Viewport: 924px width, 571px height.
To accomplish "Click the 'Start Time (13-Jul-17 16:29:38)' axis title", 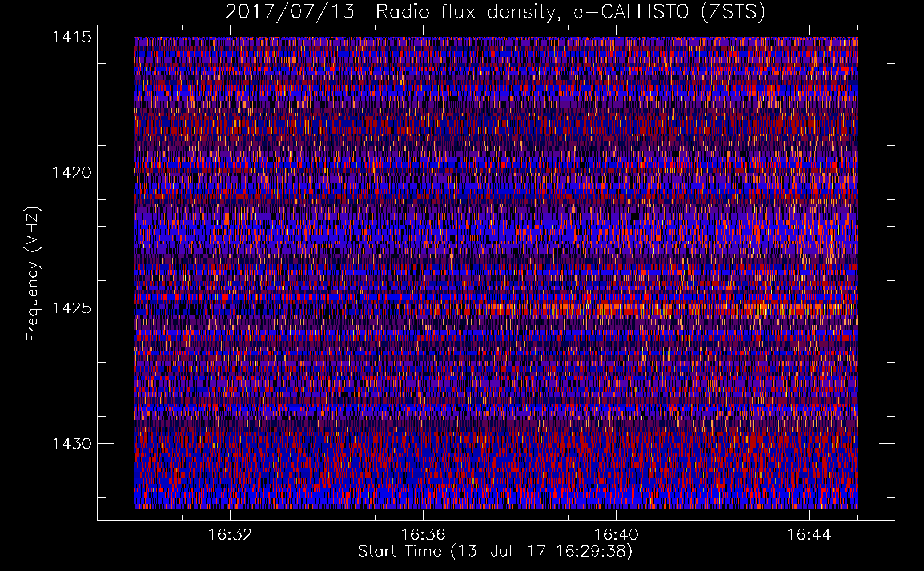I will 495,552.
